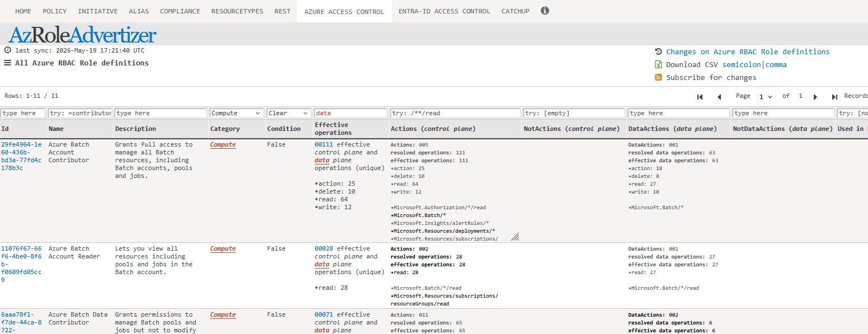Open role ID link starting 11076f67
Viewport: 868px width, 334px height.
tap(21, 264)
